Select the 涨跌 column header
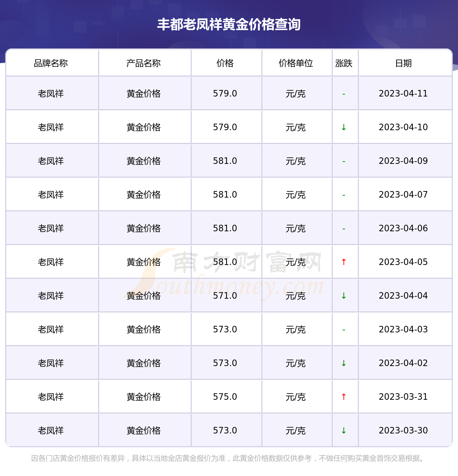The image size is (458, 476). tap(344, 63)
